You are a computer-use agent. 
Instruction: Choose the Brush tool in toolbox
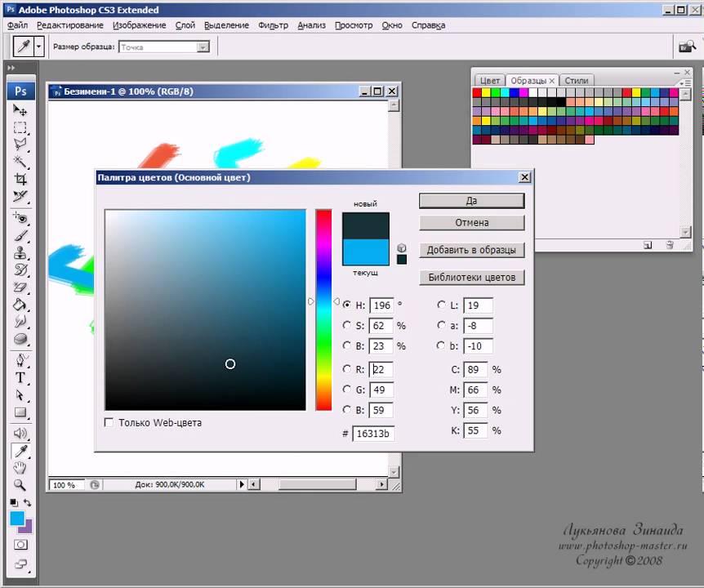(20, 236)
